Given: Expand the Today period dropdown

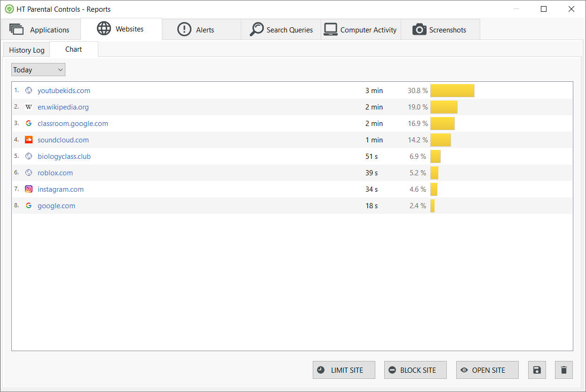Looking at the screenshot, I should [x=38, y=70].
